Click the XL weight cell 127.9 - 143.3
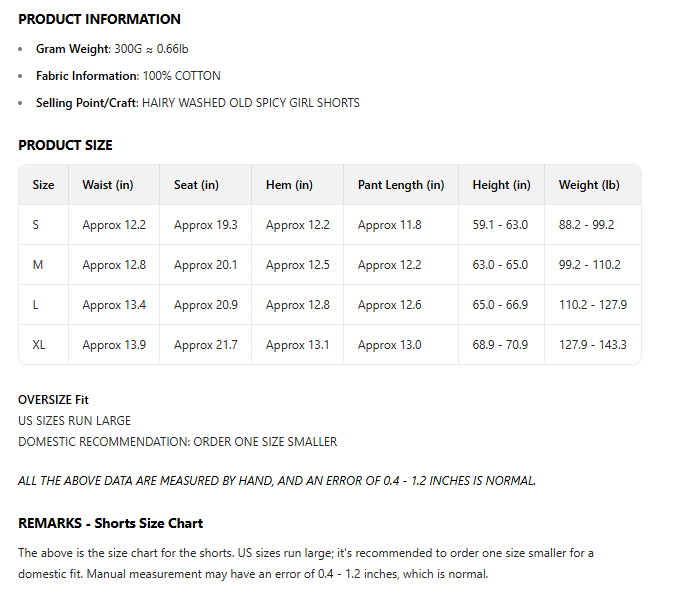 coord(592,345)
